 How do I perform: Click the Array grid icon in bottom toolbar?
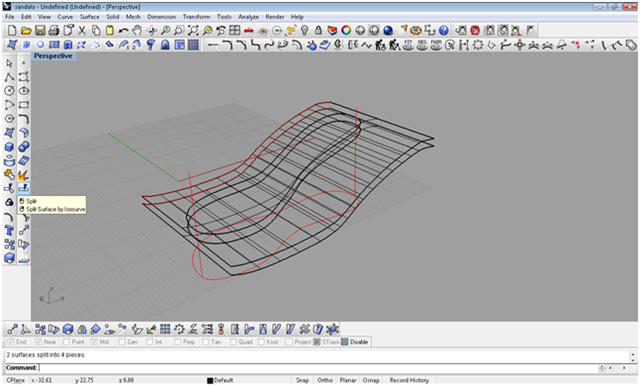pyautogui.click(x=165, y=329)
